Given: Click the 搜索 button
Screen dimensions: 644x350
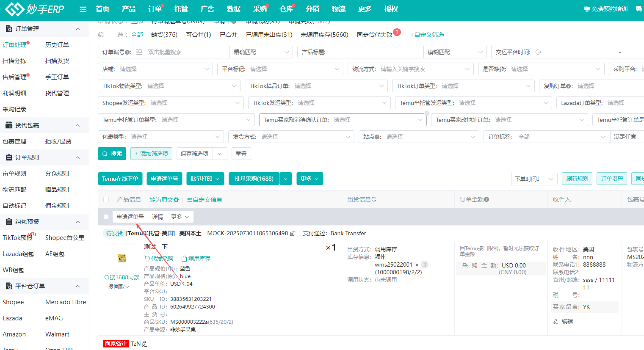Looking at the screenshot, I should pos(112,154).
